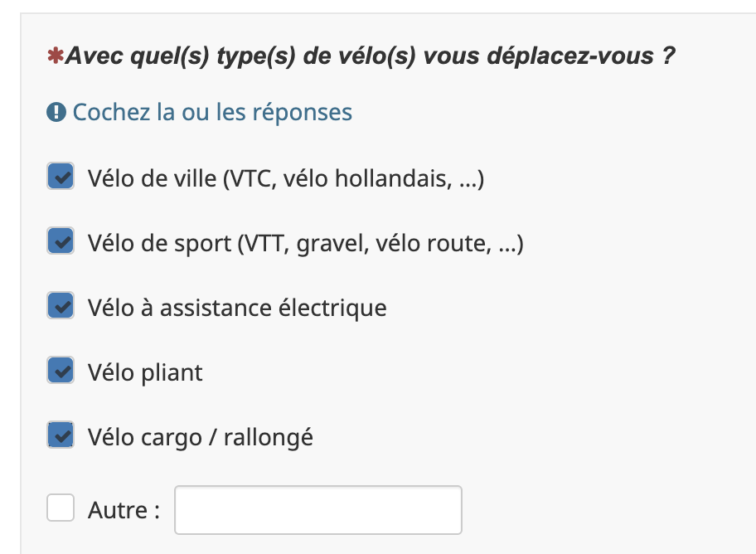Click the 'Vélo cargo / rallongé' label text
756x554 pixels.
[201, 436]
